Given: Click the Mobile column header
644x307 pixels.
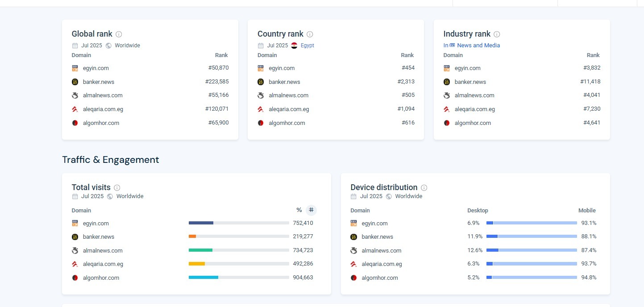Looking at the screenshot, I should (x=587, y=211).
